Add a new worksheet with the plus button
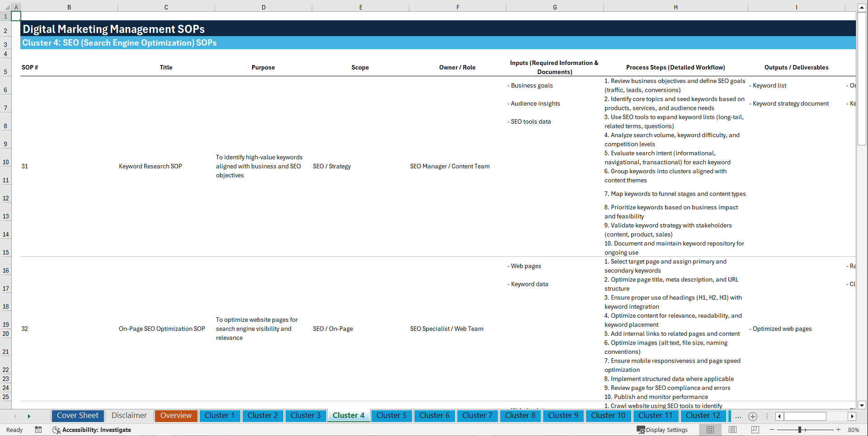The image size is (868, 436). tap(753, 416)
